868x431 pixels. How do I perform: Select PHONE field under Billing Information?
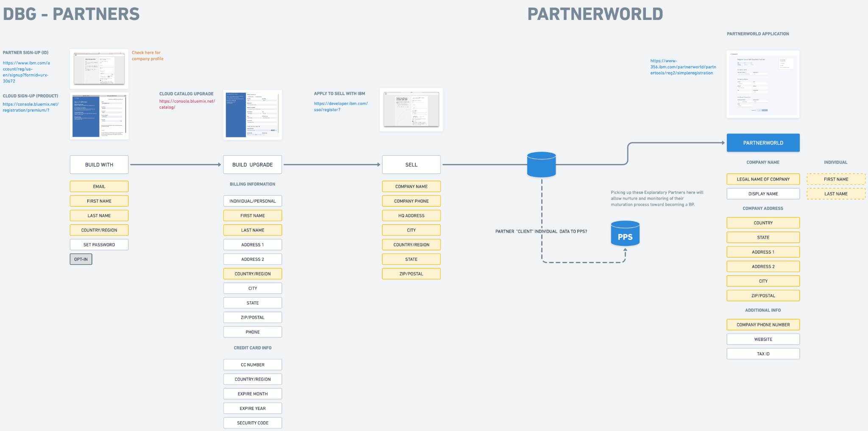253,332
